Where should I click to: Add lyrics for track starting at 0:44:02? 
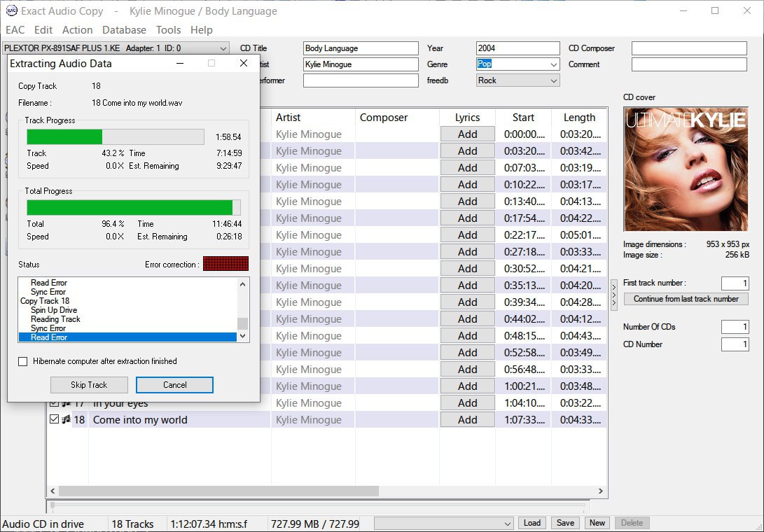pos(467,319)
